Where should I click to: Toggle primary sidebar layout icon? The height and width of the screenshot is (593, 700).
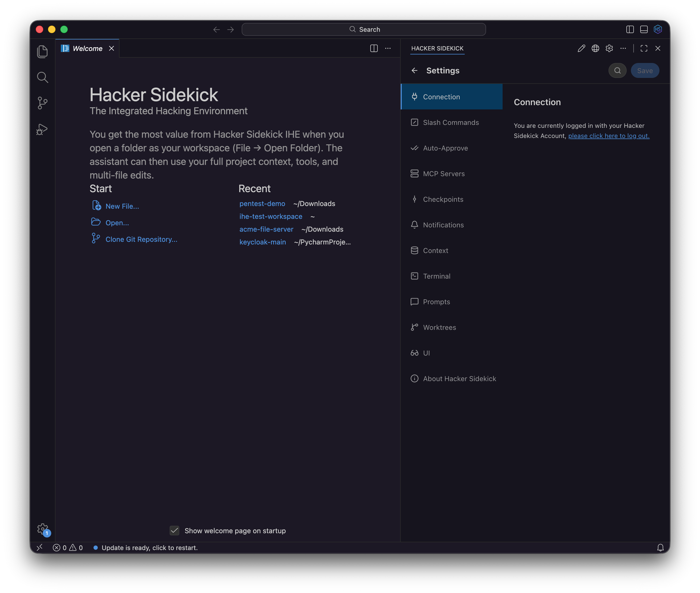click(x=630, y=30)
